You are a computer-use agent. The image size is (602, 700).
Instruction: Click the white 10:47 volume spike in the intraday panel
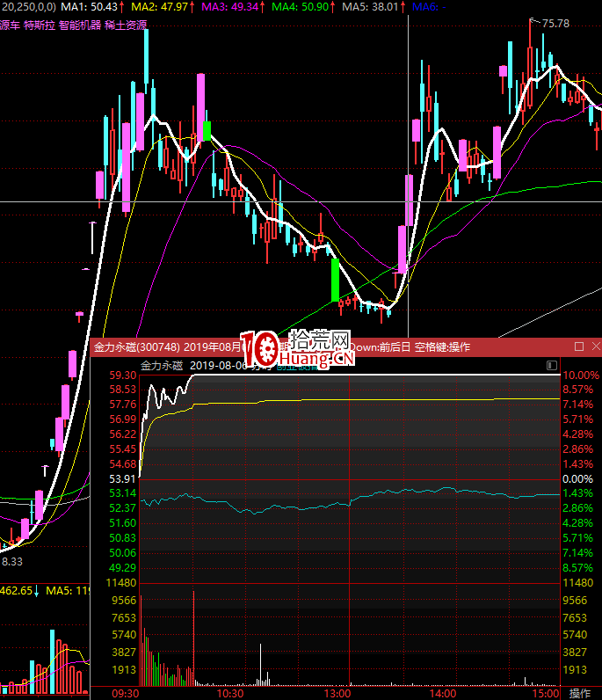tap(261, 664)
